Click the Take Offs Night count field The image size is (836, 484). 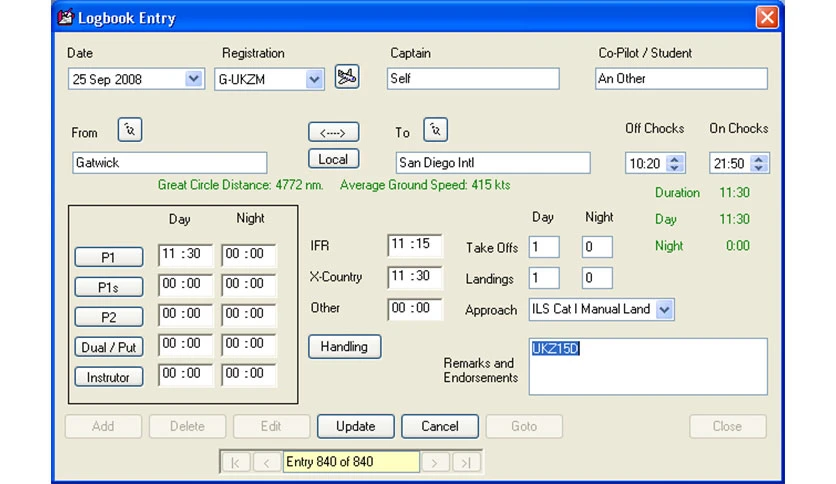click(597, 247)
